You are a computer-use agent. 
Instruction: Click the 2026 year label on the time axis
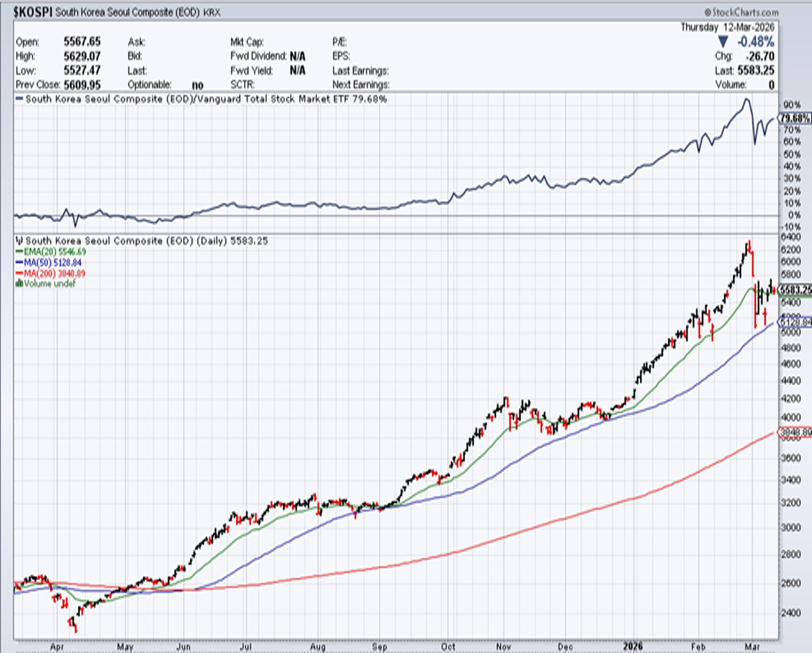pyautogui.click(x=633, y=646)
